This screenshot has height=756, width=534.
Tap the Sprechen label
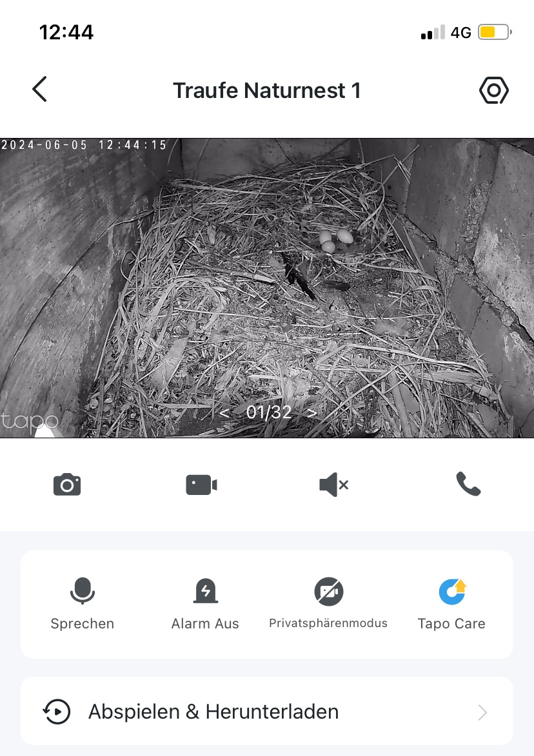tap(83, 623)
